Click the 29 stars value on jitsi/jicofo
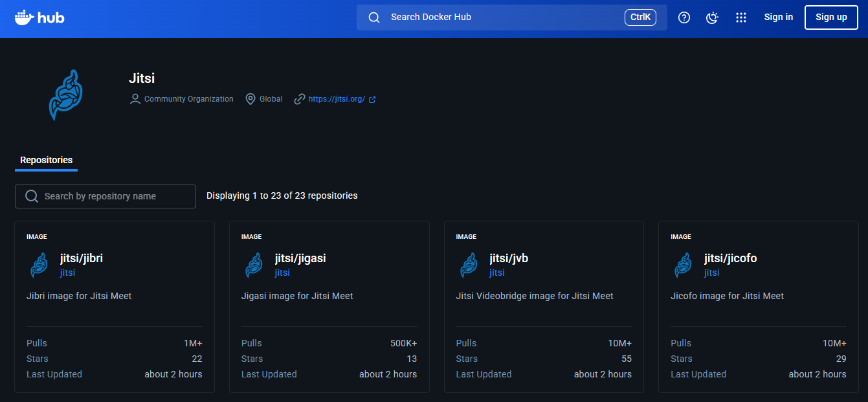The height and width of the screenshot is (402, 868). [x=841, y=359]
